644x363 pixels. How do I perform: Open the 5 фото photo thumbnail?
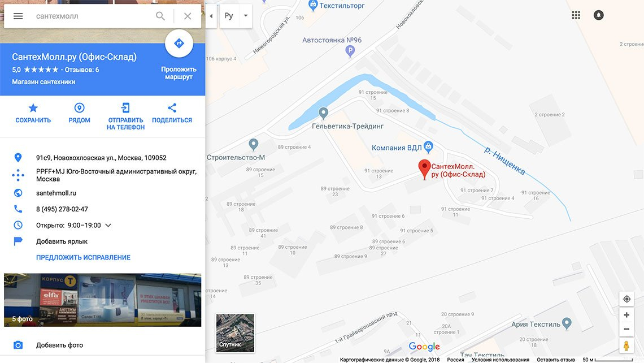[103, 300]
